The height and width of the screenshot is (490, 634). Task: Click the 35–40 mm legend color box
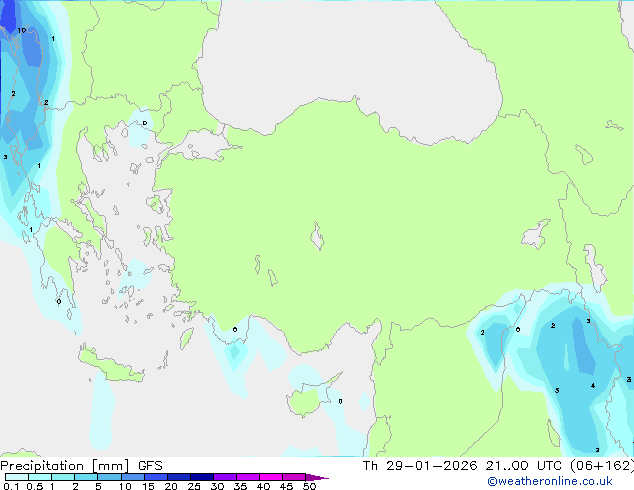click(247, 477)
